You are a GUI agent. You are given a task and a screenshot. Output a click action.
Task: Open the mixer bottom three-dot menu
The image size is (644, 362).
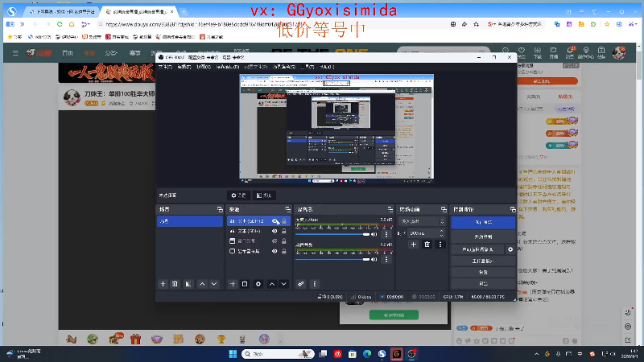click(x=315, y=284)
